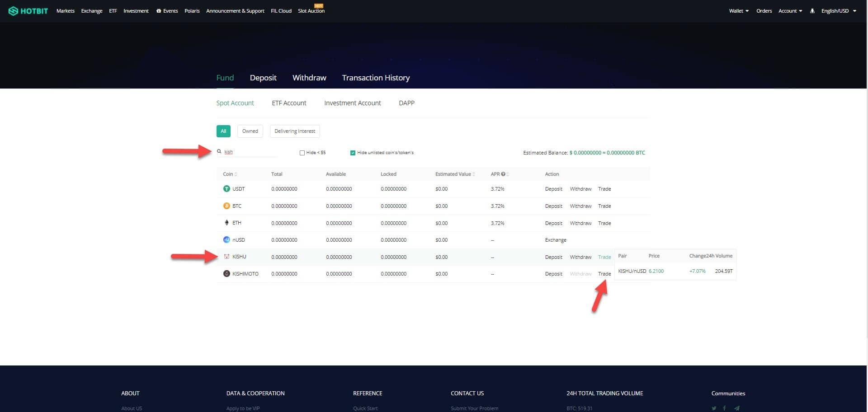Open the Account dropdown
The image size is (868, 412).
pos(790,11)
